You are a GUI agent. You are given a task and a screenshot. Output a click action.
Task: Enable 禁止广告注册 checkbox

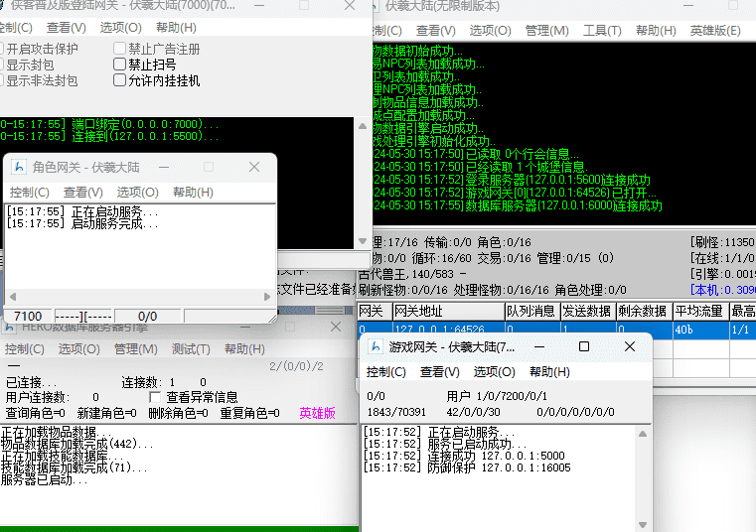pos(119,49)
